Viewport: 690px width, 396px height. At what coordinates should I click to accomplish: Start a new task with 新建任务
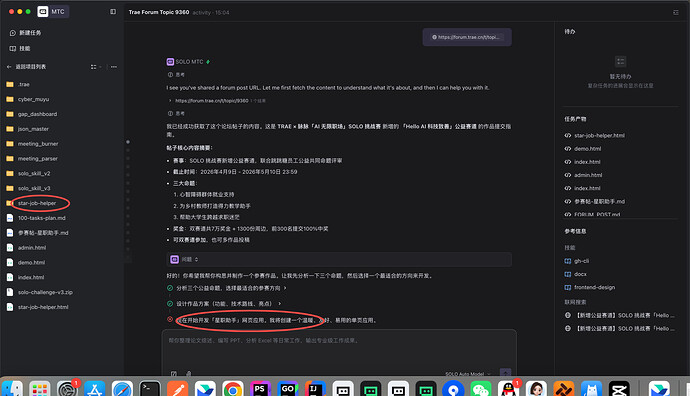26,33
